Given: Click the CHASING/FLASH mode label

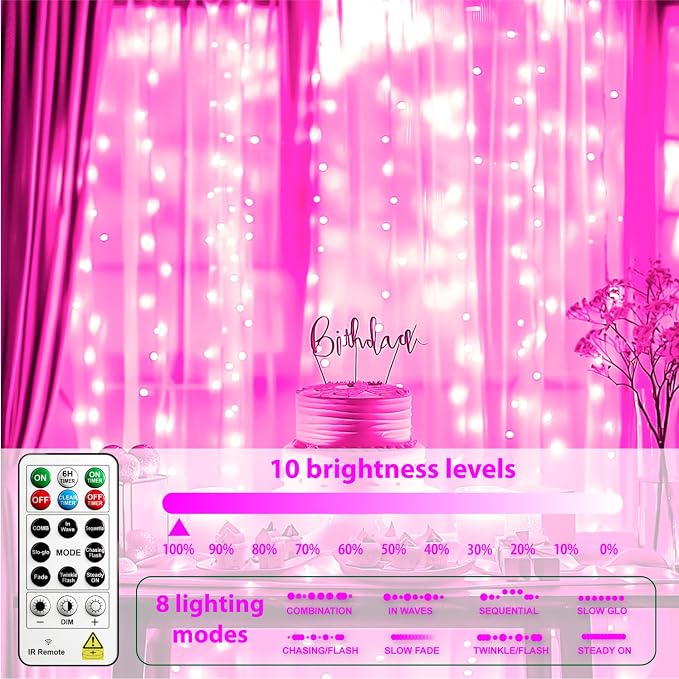Looking at the screenshot, I should (x=320, y=650).
